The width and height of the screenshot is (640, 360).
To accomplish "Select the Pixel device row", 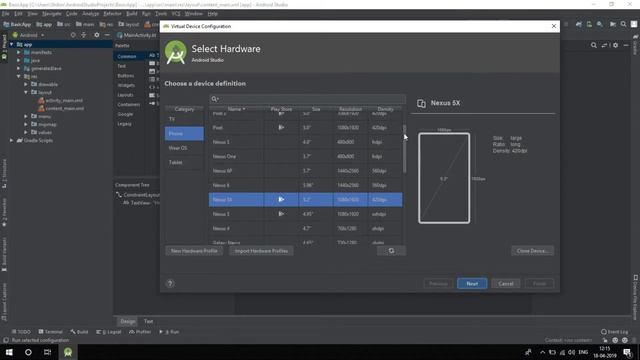I will click(x=305, y=127).
